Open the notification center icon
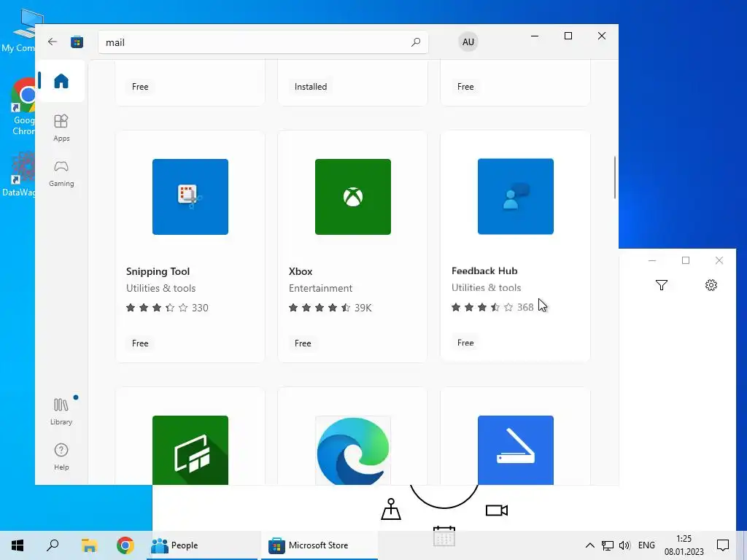Viewport: 747px width, 560px height. [723, 545]
